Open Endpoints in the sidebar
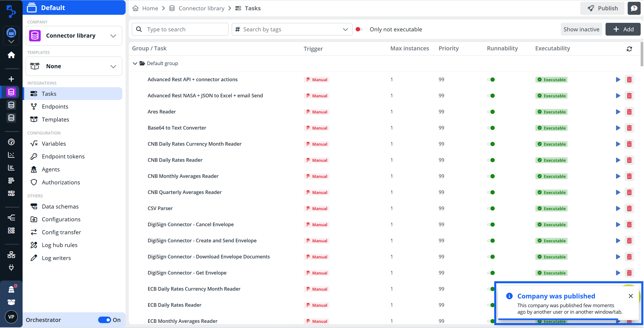The image size is (644, 328). tap(55, 106)
